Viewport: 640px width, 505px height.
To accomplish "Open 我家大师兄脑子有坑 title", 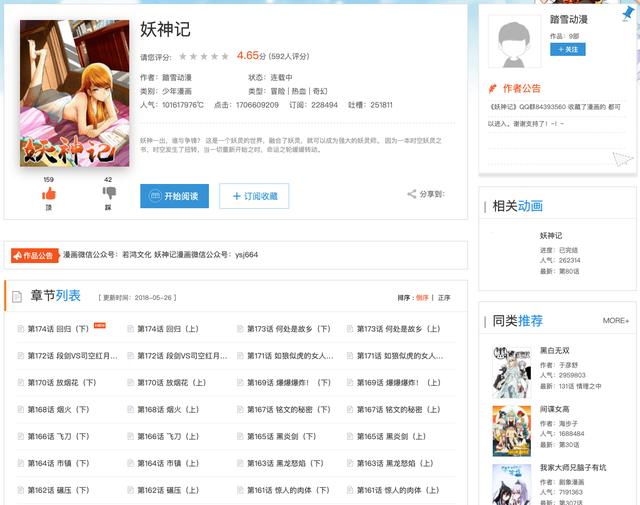I will 573,467.
